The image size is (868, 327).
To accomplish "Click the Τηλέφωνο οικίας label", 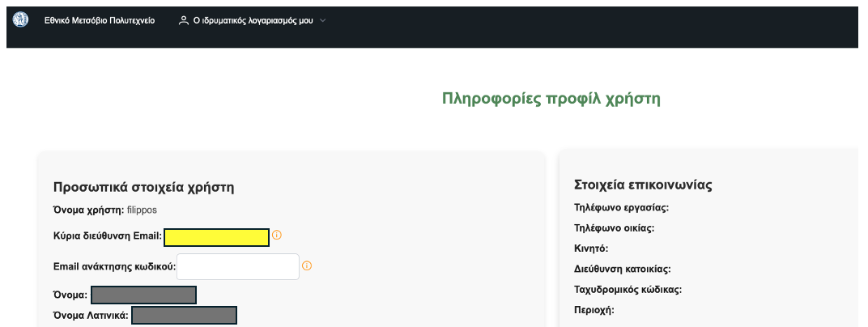I will pyautogui.click(x=614, y=228).
